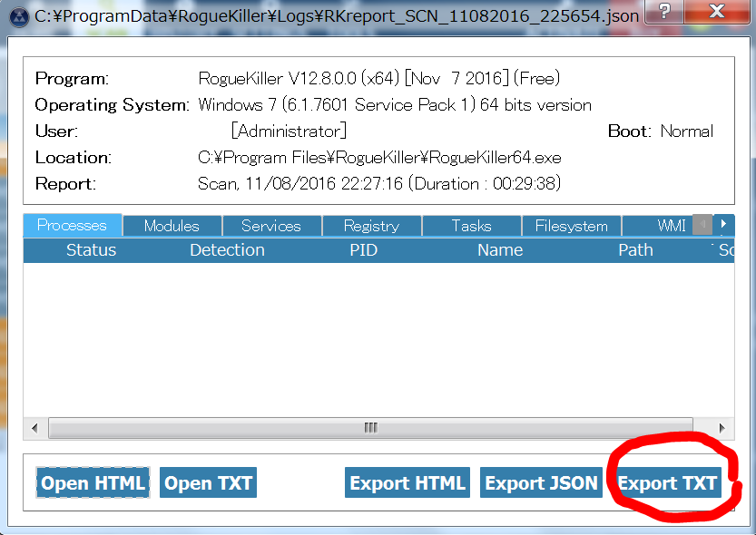The height and width of the screenshot is (535, 756).
Task: Click the RogueKiller title bar app icon
Action: coord(19,17)
